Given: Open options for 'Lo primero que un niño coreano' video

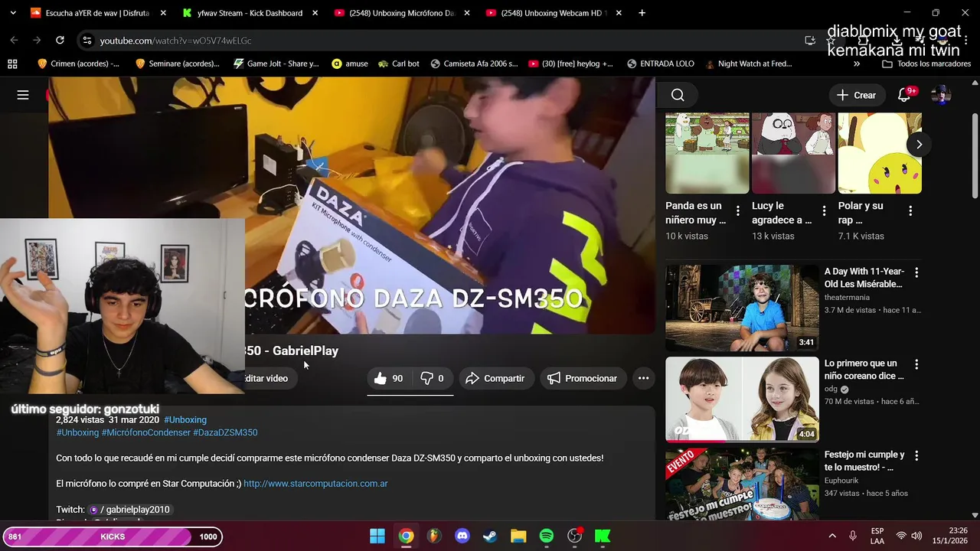Looking at the screenshot, I should pos(916,364).
